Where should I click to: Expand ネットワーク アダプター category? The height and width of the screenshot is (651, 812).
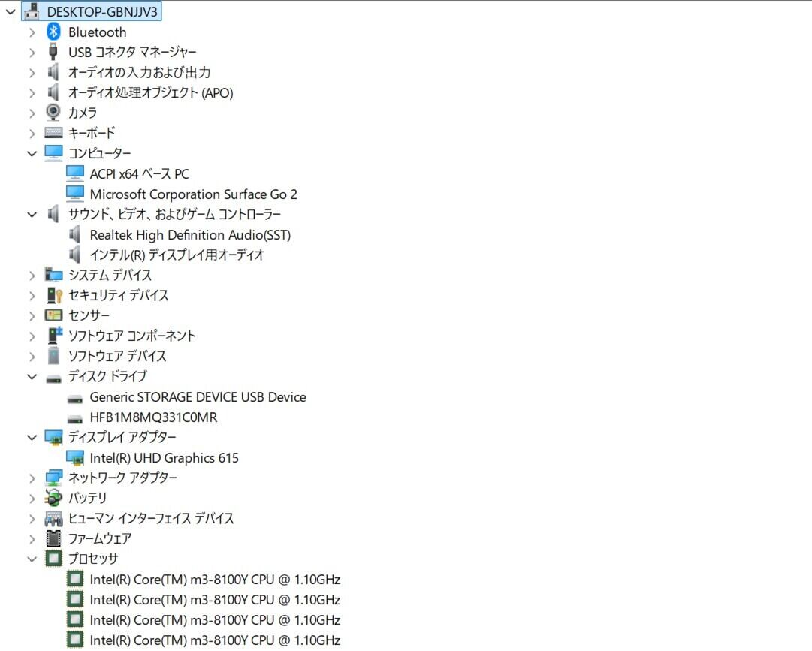tap(32, 478)
